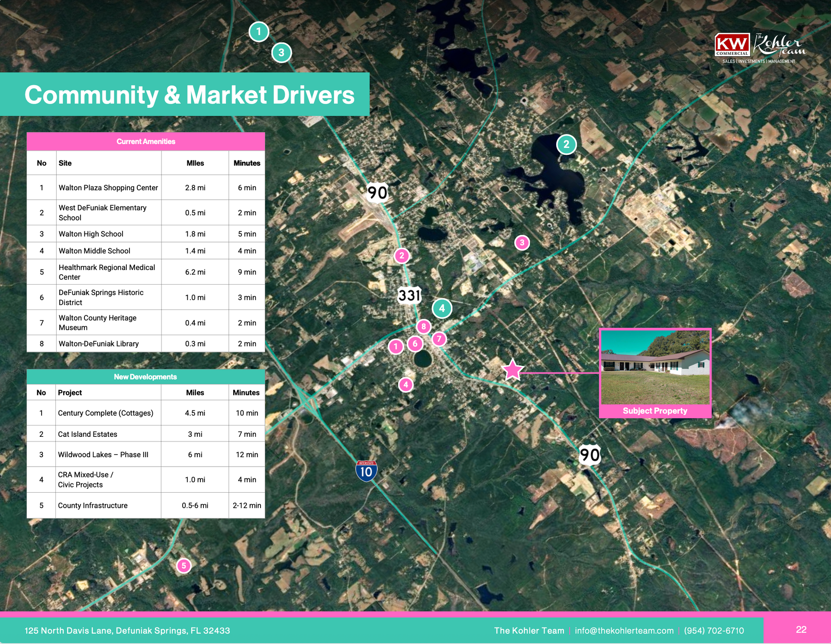Click the KW Commercial logo
831x644 pixels.
(732, 45)
